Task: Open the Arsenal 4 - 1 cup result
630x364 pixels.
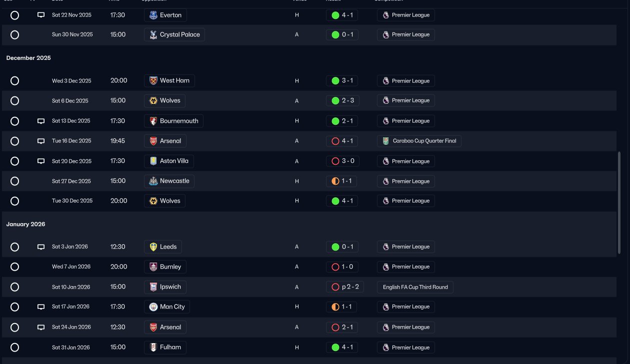Action: (342, 141)
